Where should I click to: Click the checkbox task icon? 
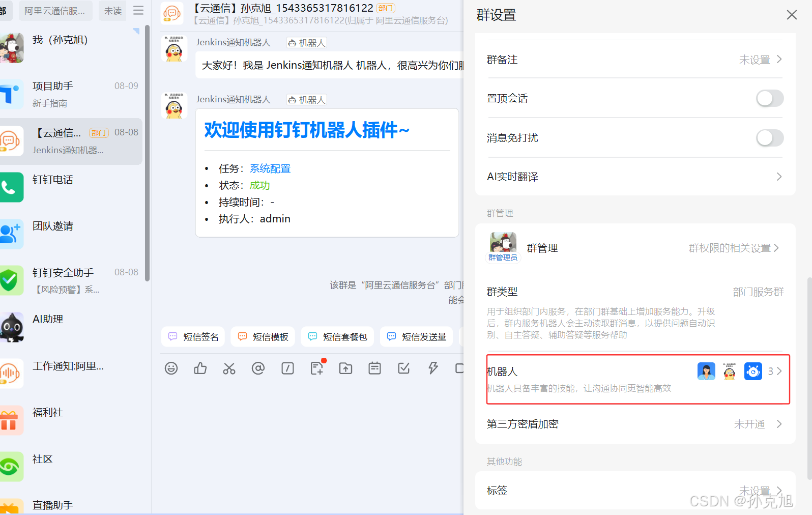404,368
